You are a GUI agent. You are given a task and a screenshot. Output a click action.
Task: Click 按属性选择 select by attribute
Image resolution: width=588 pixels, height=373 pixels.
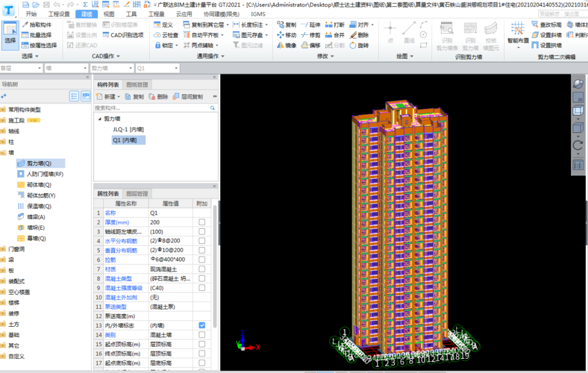click(39, 45)
